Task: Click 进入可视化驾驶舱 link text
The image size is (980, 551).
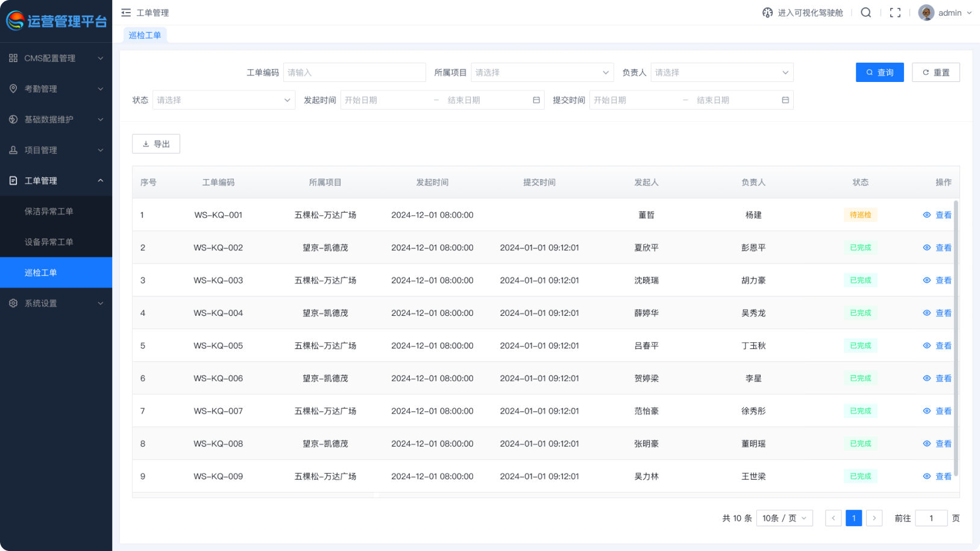Action: (810, 13)
